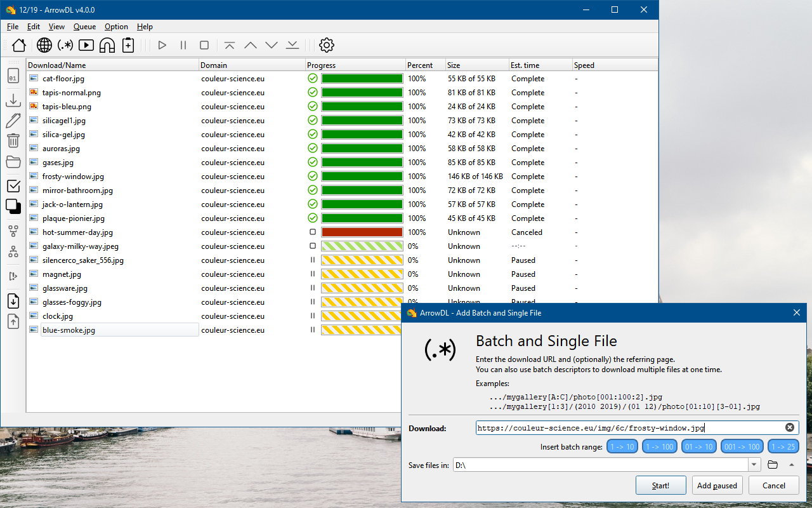The height and width of the screenshot is (508, 812).
Task: Add a magnet link with the magnet icon
Action: [x=106, y=45]
